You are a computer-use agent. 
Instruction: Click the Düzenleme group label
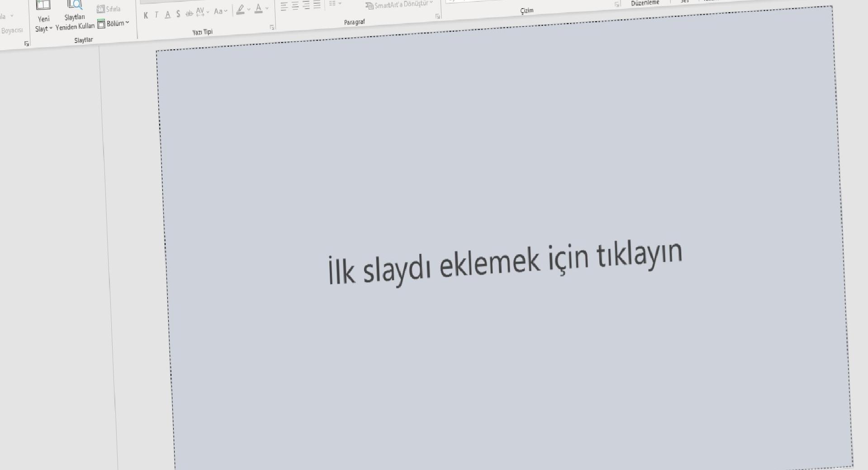point(645,3)
